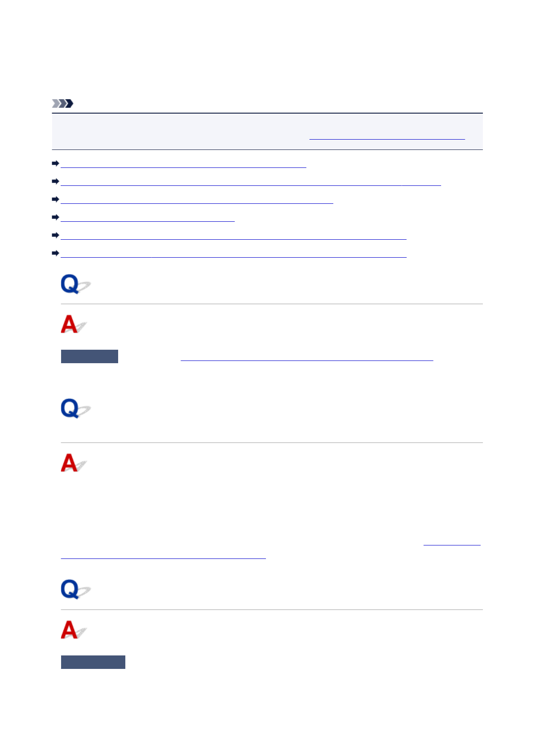Open the fifth link in the arrow list

point(233,236)
